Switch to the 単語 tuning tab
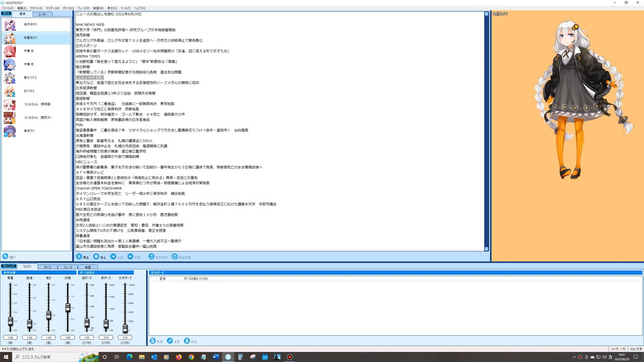This screenshot has height=362, width=644. pyautogui.click(x=87, y=267)
